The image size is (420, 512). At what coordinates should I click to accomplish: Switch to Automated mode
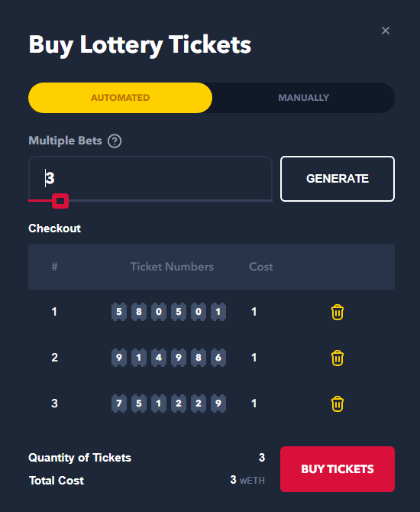pyautogui.click(x=120, y=98)
